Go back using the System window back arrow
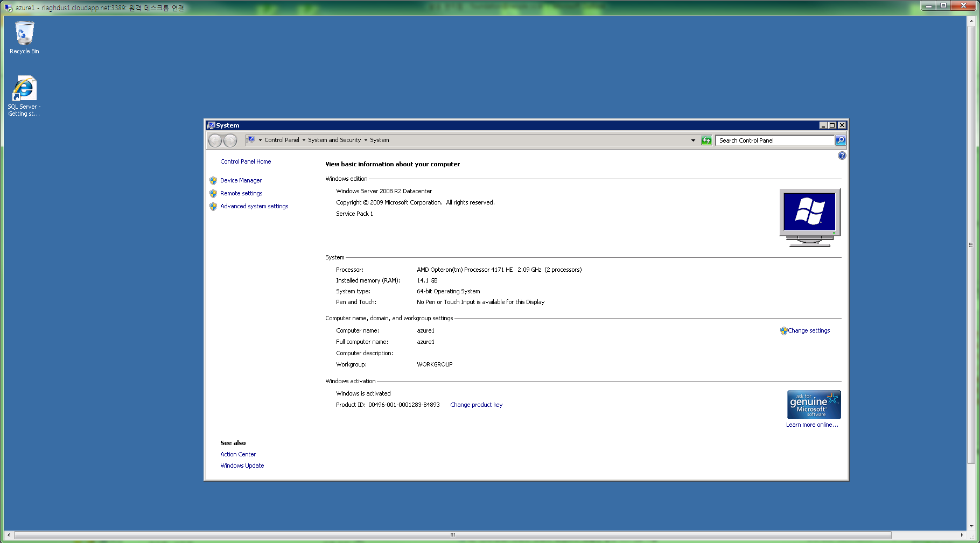The image size is (980, 543). (215, 140)
